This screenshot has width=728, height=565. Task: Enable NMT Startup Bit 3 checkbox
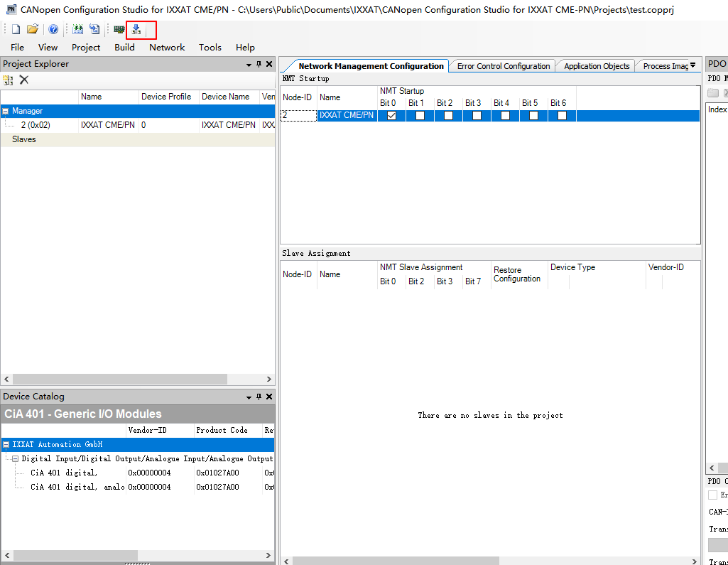coord(477,116)
